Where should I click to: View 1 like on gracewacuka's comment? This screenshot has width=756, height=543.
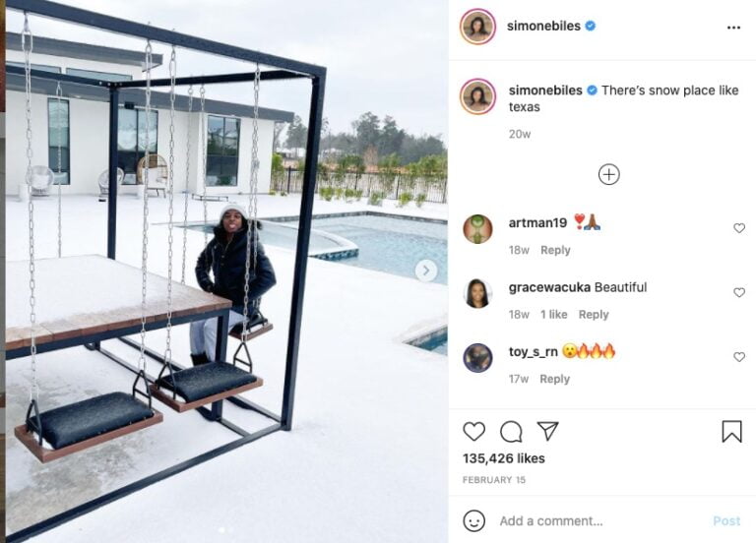coord(553,315)
